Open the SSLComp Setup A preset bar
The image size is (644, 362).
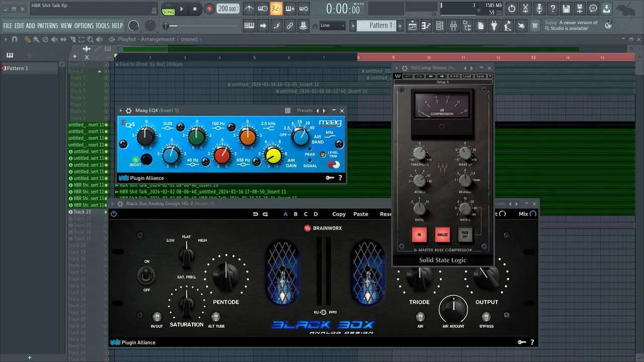tap(443, 82)
